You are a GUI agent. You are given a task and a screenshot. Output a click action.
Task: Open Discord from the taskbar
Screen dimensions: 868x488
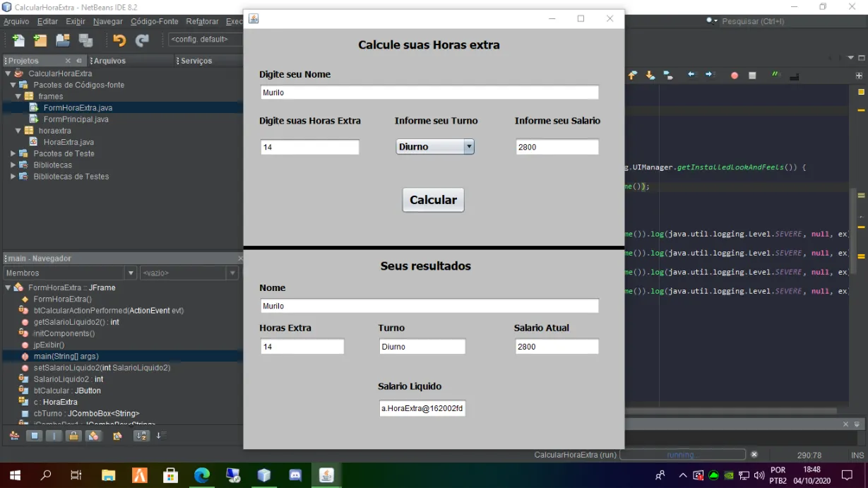(295, 475)
